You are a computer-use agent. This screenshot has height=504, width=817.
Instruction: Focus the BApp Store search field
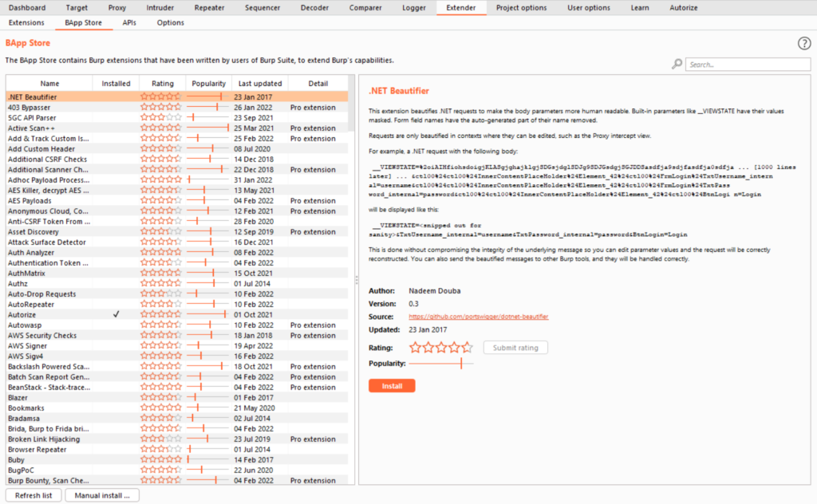(x=748, y=65)
